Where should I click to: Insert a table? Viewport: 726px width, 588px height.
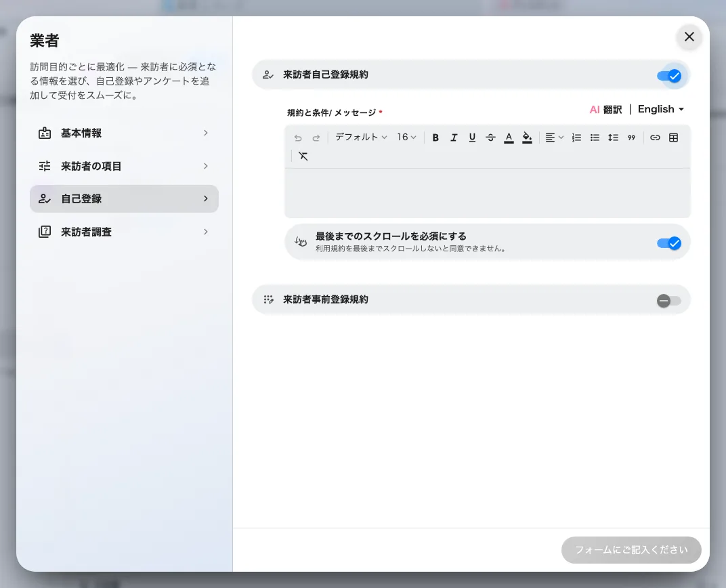(x=674, y=138)
